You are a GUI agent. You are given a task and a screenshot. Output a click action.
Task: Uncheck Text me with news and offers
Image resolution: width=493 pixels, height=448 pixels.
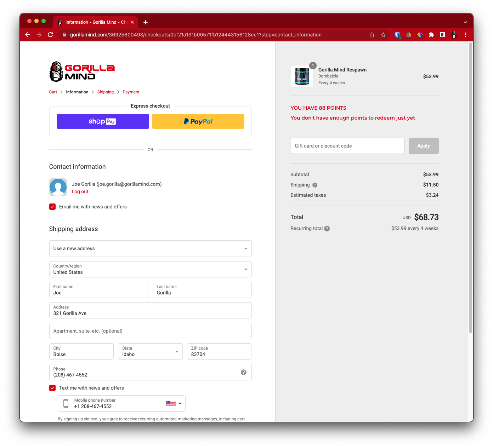52,388
